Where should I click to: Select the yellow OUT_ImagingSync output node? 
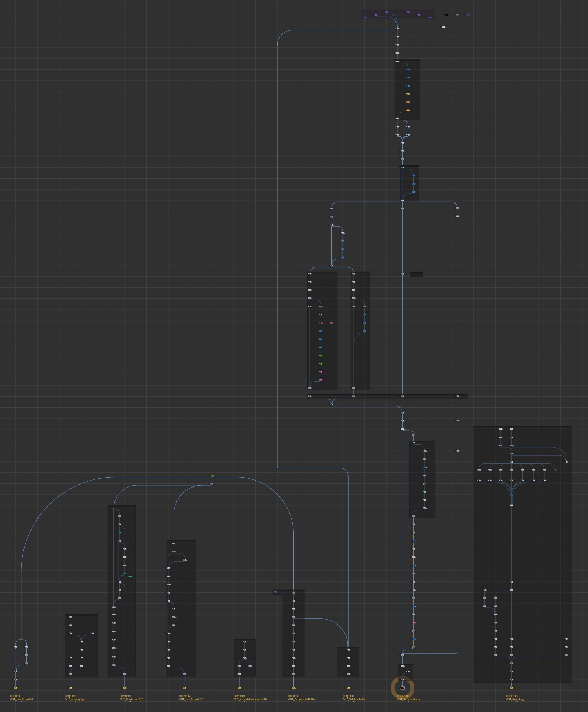pos(70,688)
